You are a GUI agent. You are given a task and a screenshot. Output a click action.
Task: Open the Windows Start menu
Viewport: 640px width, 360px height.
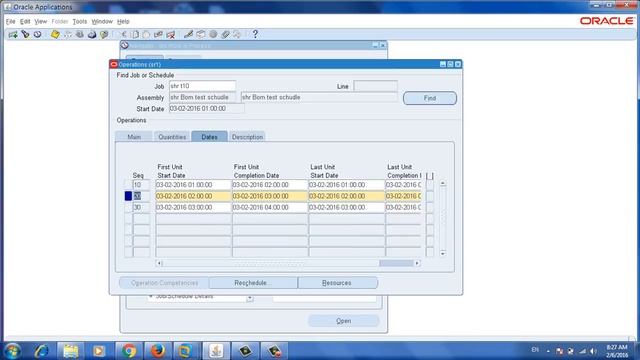click(12, 351)
